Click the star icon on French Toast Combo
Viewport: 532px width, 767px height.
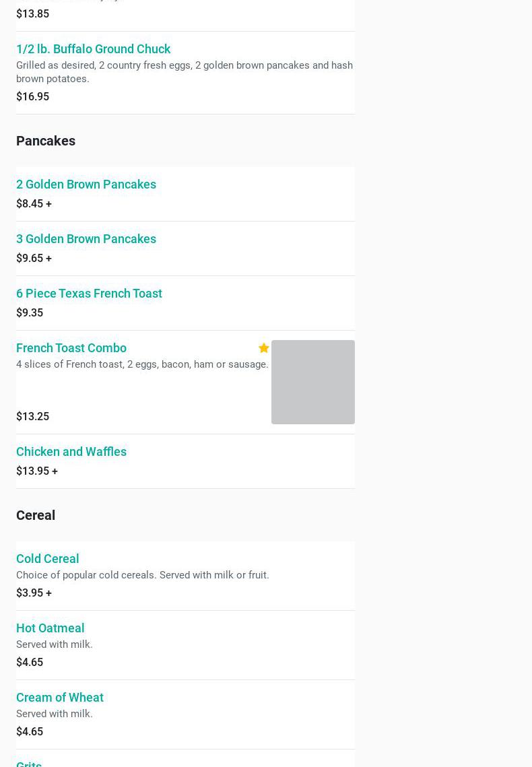click(x=264, y=348)
